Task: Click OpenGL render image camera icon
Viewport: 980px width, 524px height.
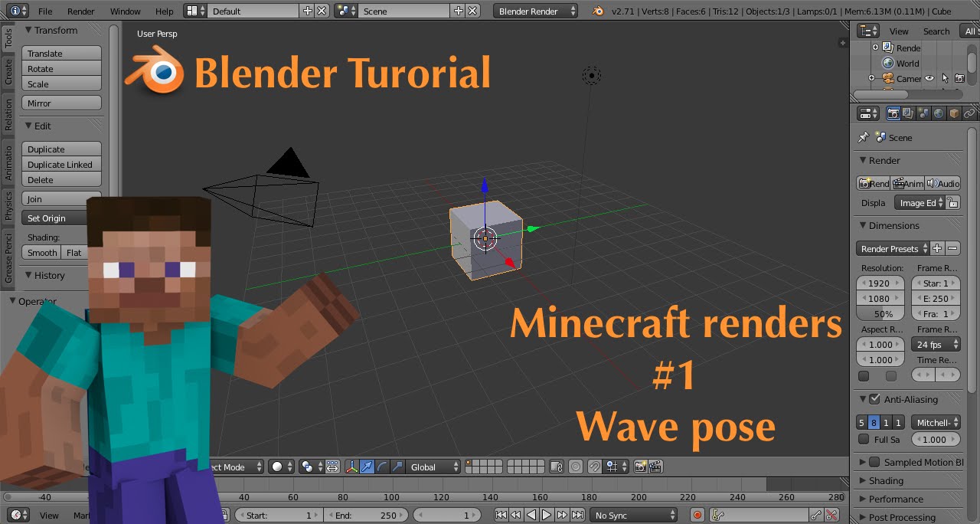Action: [x=641, y=467]
